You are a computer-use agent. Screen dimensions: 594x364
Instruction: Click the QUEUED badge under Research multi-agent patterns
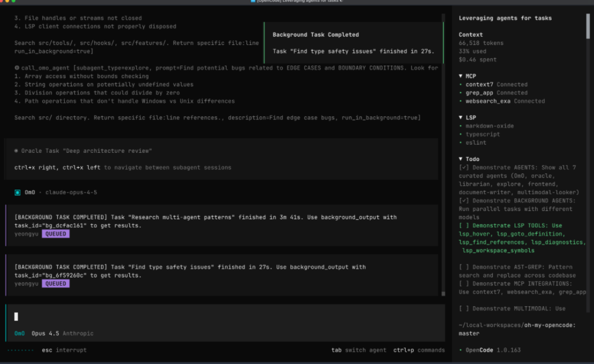tap(56, 234)
